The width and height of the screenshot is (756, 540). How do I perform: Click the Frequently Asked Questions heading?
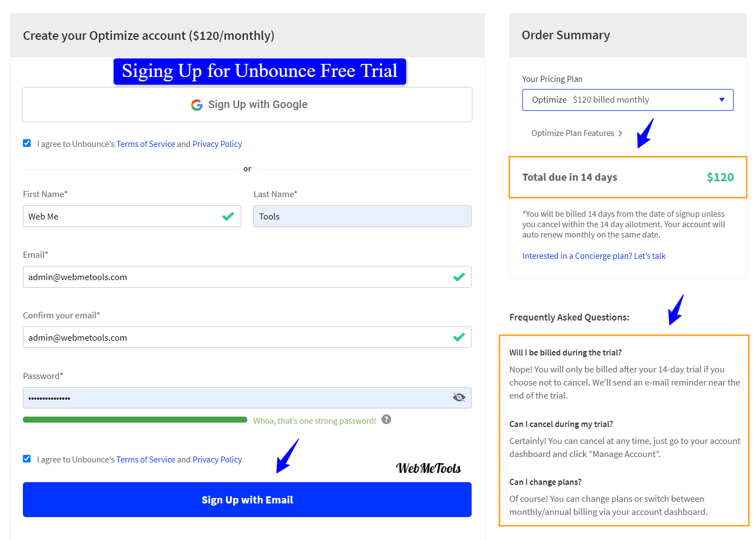[x=569, y=317]
